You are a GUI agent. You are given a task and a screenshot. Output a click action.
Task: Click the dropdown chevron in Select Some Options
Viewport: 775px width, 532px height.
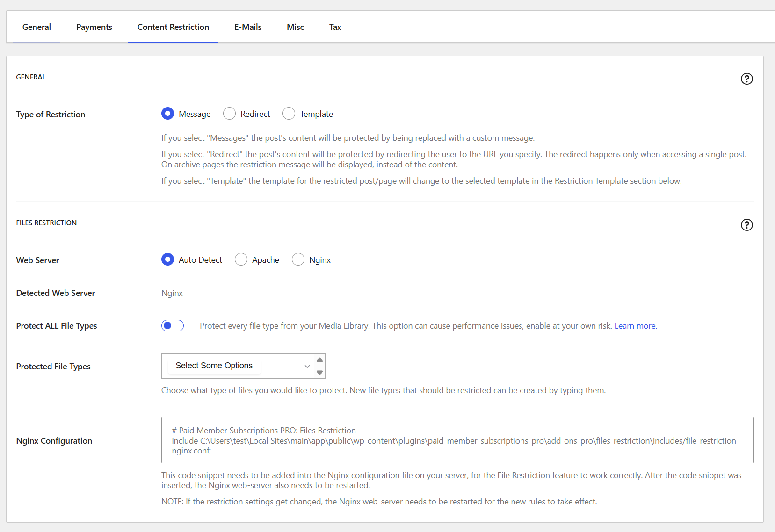coord(307,366)
